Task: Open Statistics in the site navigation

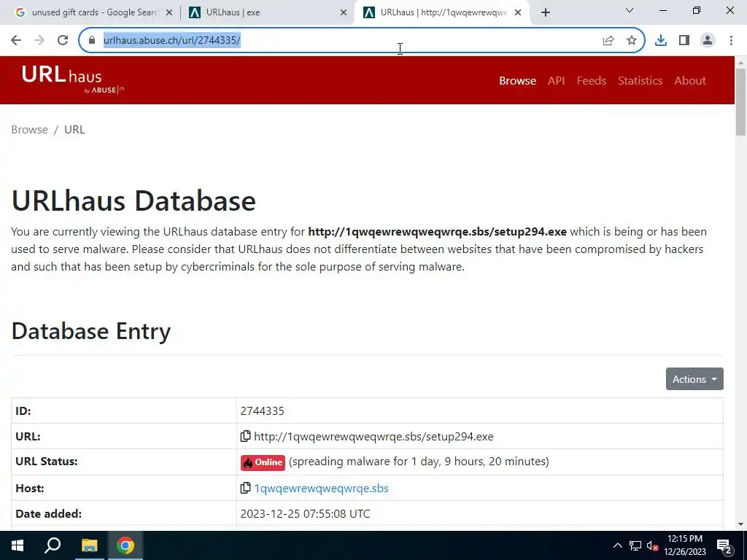Action: coord(640,81)
